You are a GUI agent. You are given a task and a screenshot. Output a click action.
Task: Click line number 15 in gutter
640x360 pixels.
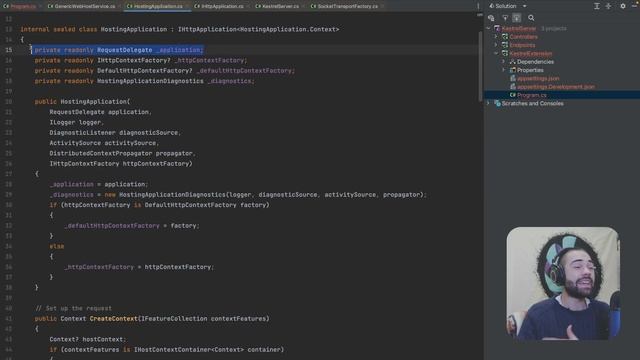pyautogui.click(x=9, y=50)
